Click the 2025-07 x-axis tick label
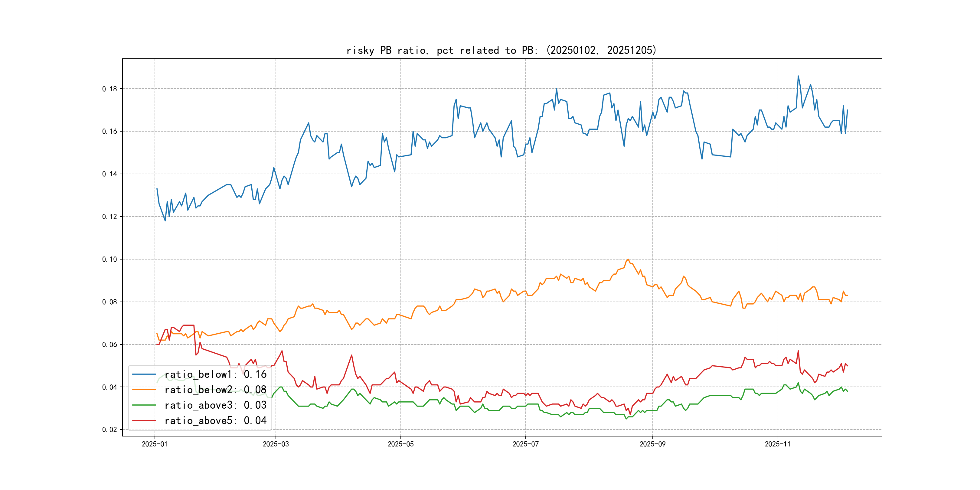Viewport: 980px width, 490px height. [525, 444]
